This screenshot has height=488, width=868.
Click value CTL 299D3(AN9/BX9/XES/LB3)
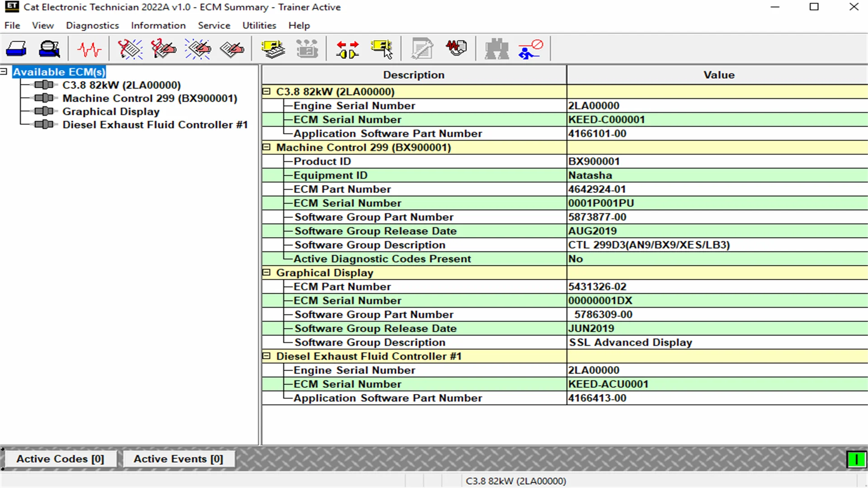click(649, 245)
